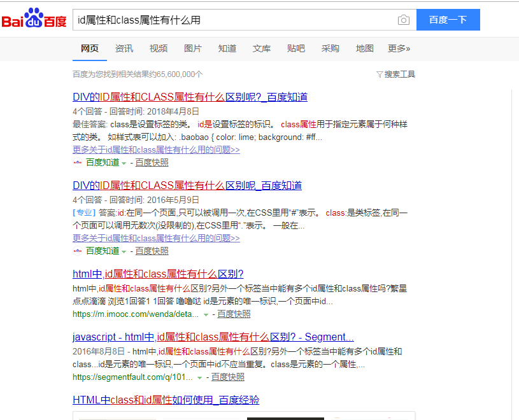Open the segmentfault.com URL link
This screenshot has width=519, height=420.
click(x=132, y=377)
